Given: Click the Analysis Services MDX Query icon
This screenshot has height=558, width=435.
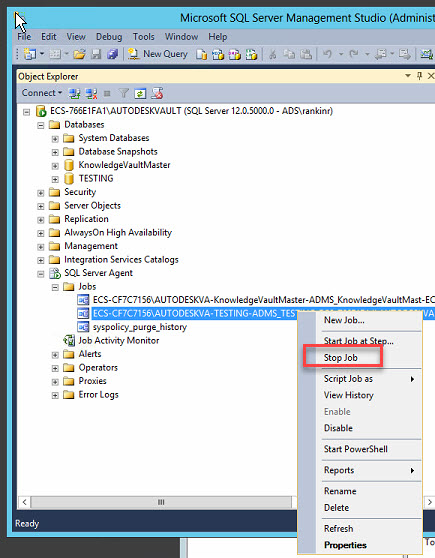Looking at the screenshot, I should 218,54.
